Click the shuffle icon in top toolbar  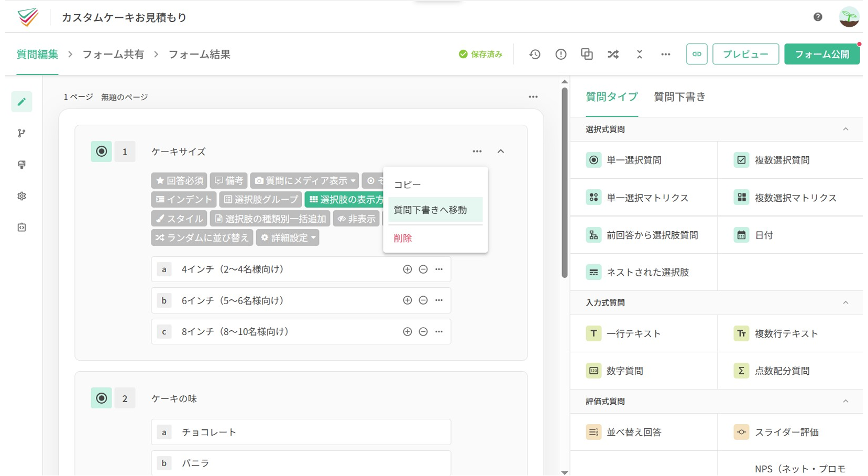(613, 54)
